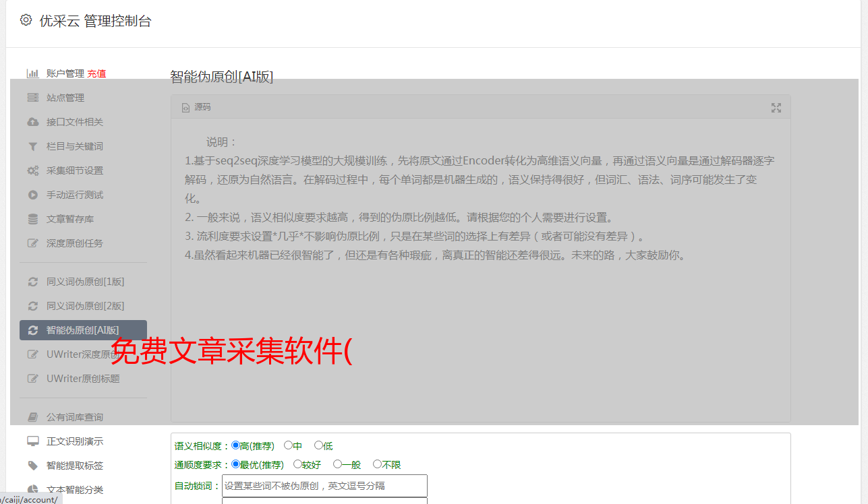Click the 智能伪原创[AI版] page heading

222,76
